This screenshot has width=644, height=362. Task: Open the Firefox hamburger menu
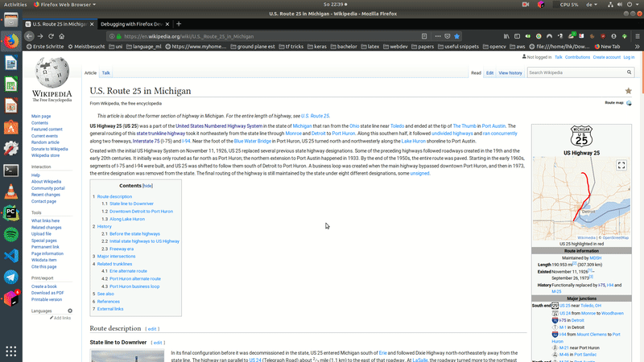click(x=638, y=36)
